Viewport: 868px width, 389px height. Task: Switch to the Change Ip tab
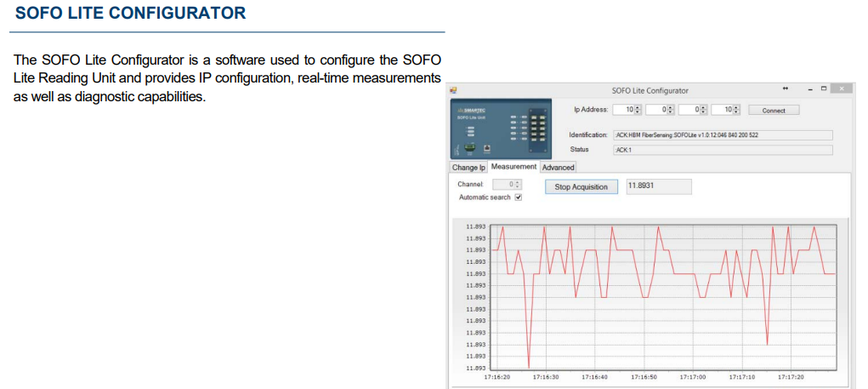coord(469,168)
